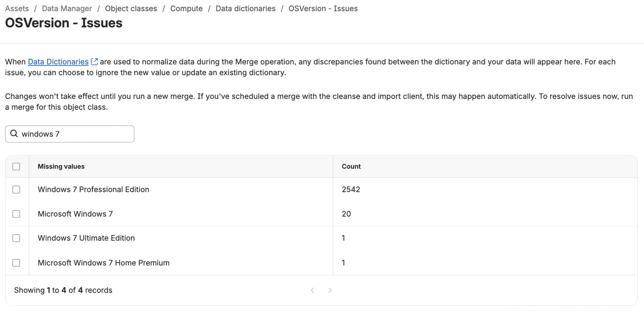The image size is (644, 318).
Task: Select the Microsoft Windows 7 value text
Action: click(75, 214)
